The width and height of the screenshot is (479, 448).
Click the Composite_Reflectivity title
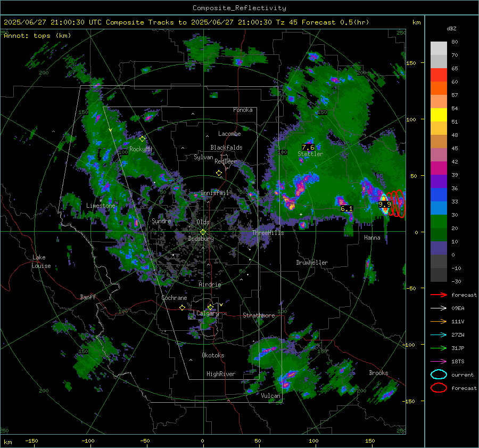[x=239, y=8]
